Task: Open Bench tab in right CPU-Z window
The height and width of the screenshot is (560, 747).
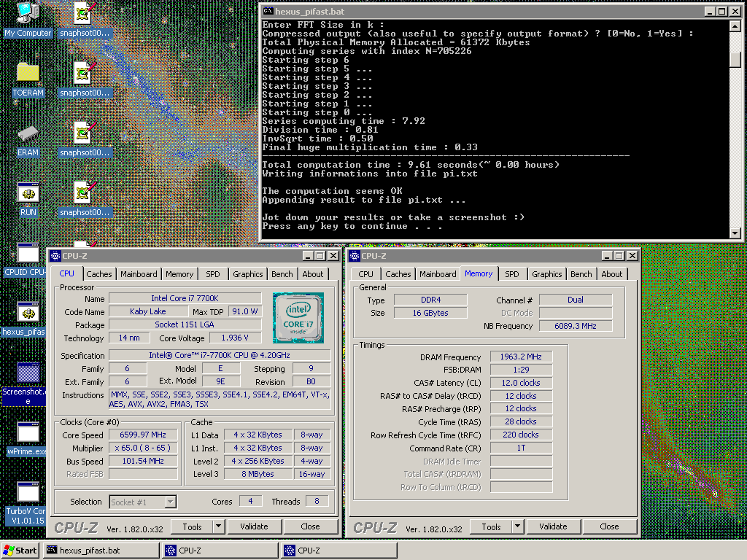Action: coord(581,274)
